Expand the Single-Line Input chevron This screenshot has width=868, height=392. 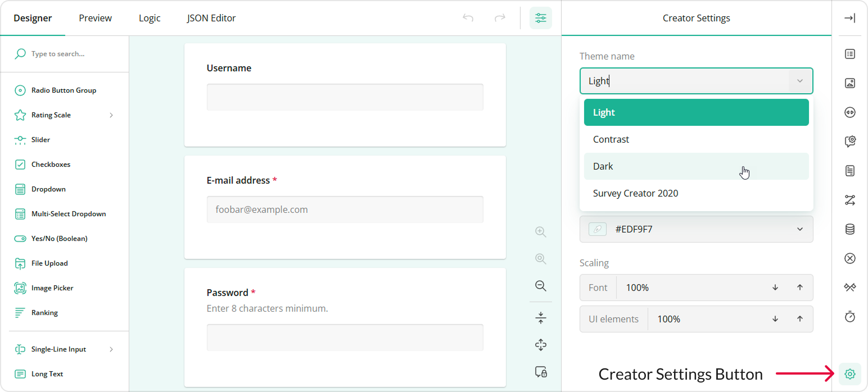pos(111,349)
